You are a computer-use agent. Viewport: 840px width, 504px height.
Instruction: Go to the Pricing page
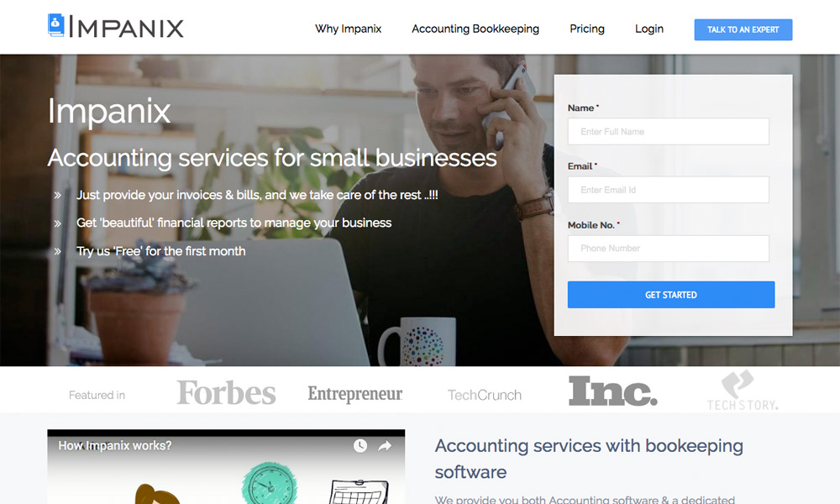587,29
